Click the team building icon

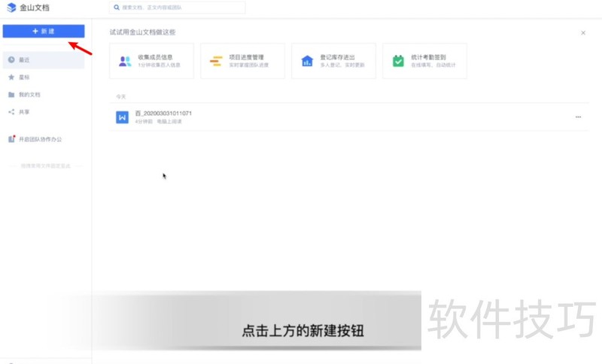pos(11,139)
